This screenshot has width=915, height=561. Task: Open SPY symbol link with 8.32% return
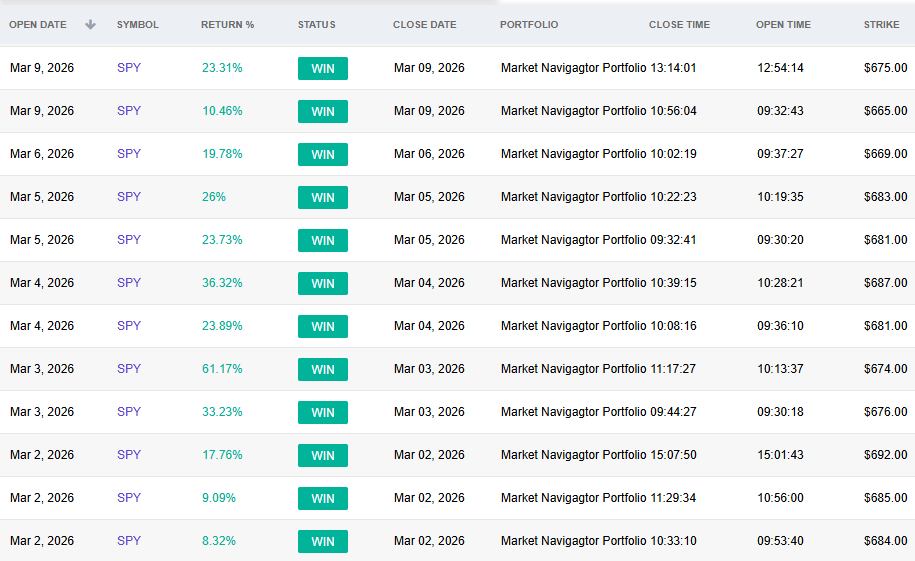coord(129,541)
